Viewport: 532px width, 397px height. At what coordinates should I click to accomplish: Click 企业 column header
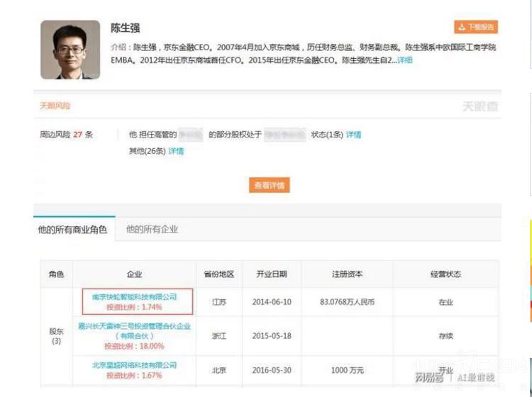[134, 274]
